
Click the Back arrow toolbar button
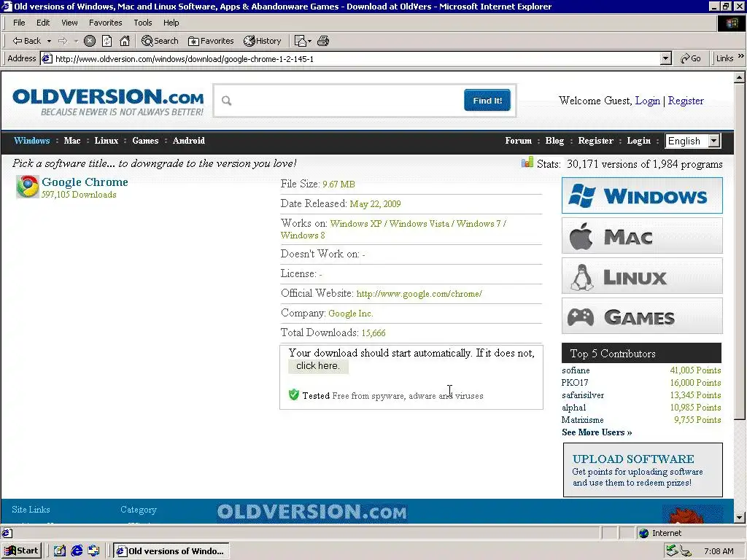pyautogui.click(x=27, y=41)
